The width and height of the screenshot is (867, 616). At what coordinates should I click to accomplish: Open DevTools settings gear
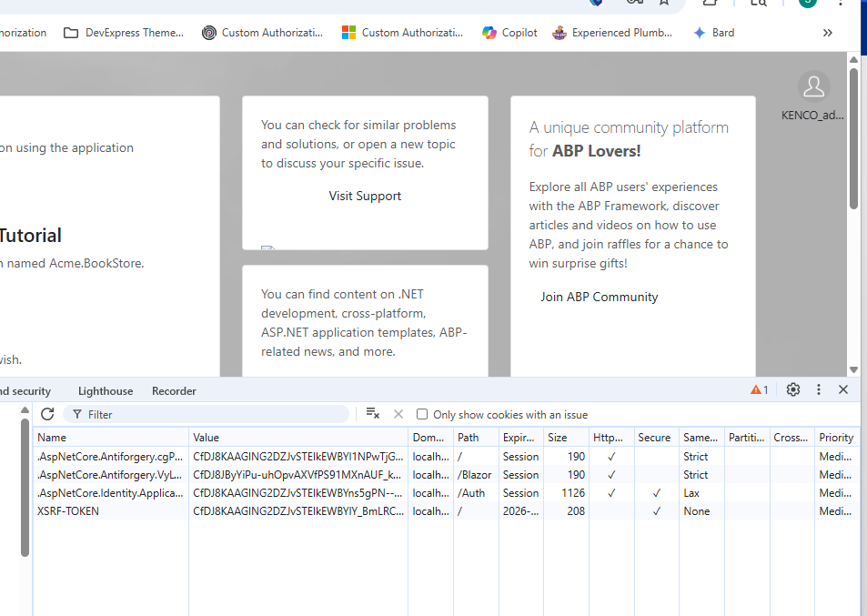(793, 389)
